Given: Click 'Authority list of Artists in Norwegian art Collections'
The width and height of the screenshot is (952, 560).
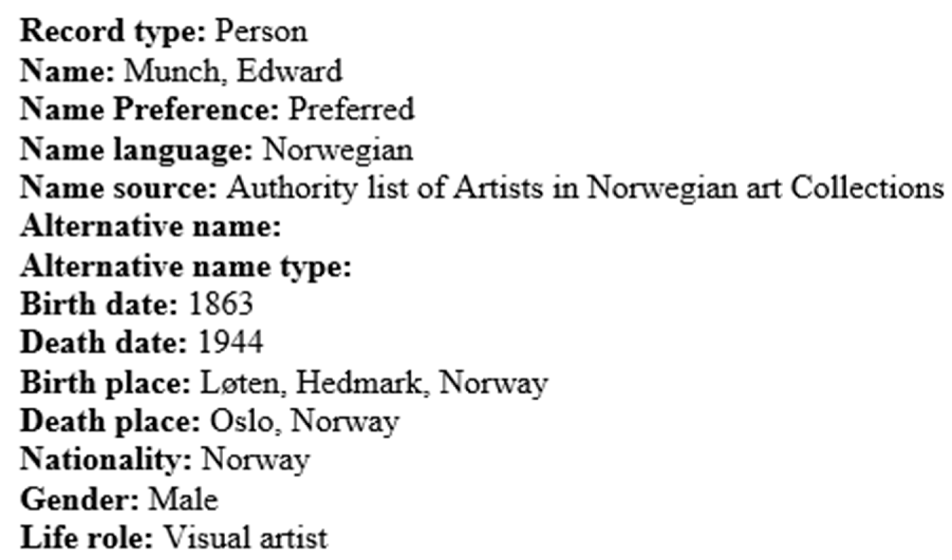Looking at the screenshot, I should (585, 188).
